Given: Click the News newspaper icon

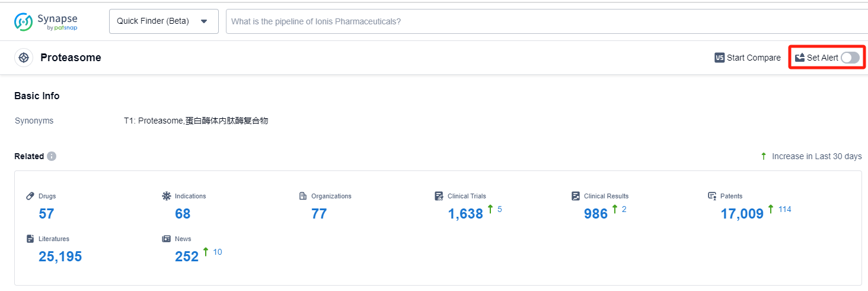Looking at the screenshot, I should click(167, 239).
